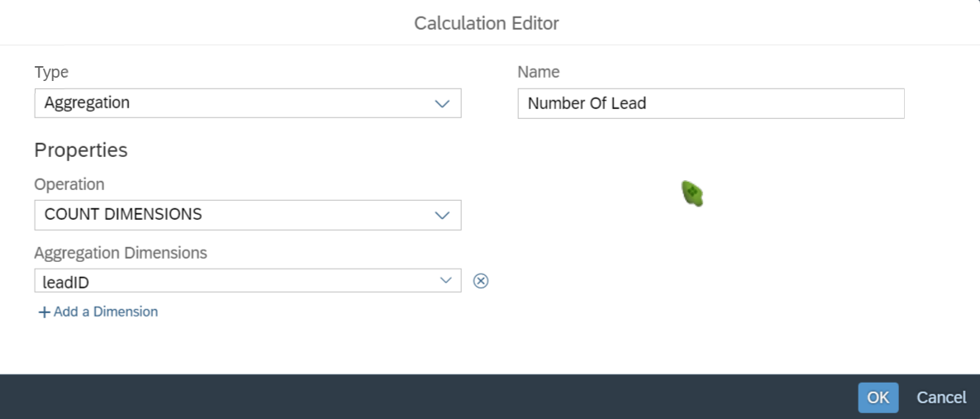Click the Properties section heading
The height and width of the screenshot is (419, 980).
pyautogui.click(x=81, y=150)
